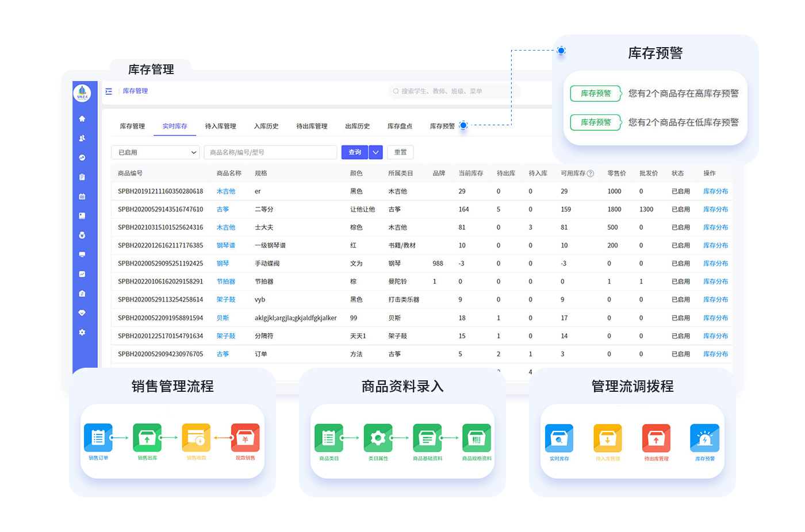805x532 pixels.
Task: Open the red 现款销售 icon
Action: (x=246, y=438)
